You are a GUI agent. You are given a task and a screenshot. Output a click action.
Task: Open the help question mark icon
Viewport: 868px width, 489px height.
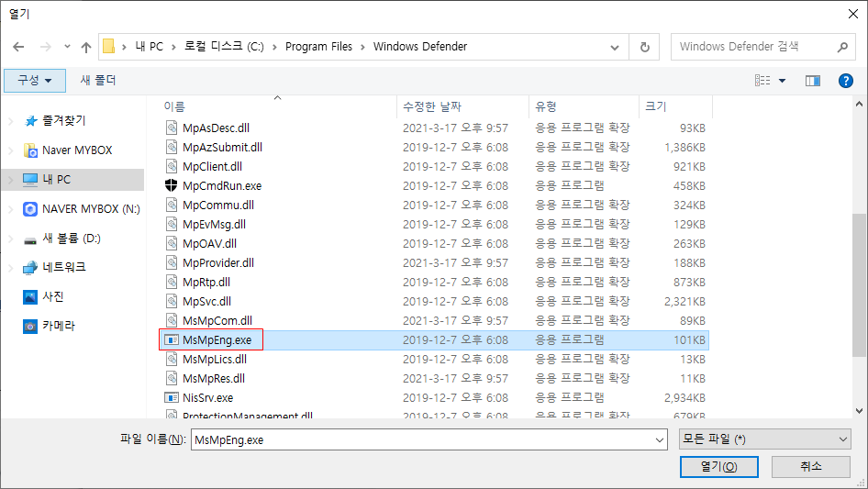tap(845, 81)
